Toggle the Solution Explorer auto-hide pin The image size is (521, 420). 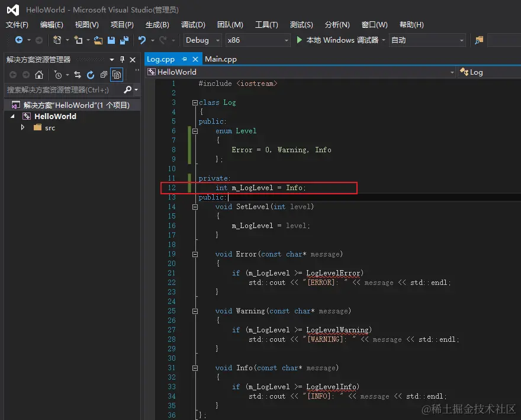[123, 59]
